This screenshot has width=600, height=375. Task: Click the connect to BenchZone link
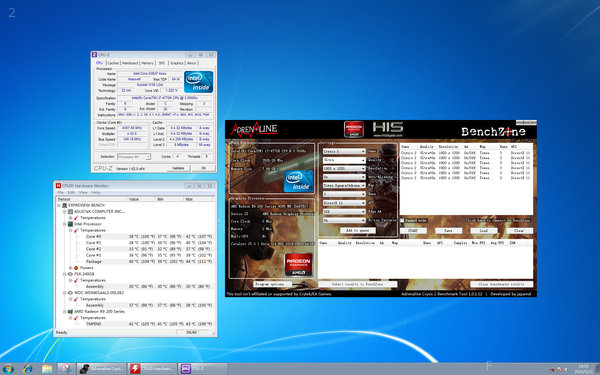click(x=498, y=221)
